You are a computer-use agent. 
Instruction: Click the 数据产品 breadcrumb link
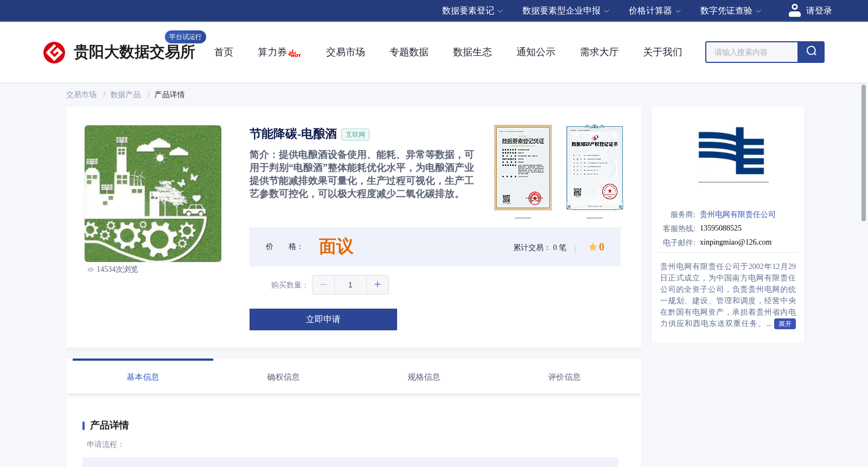126,95
